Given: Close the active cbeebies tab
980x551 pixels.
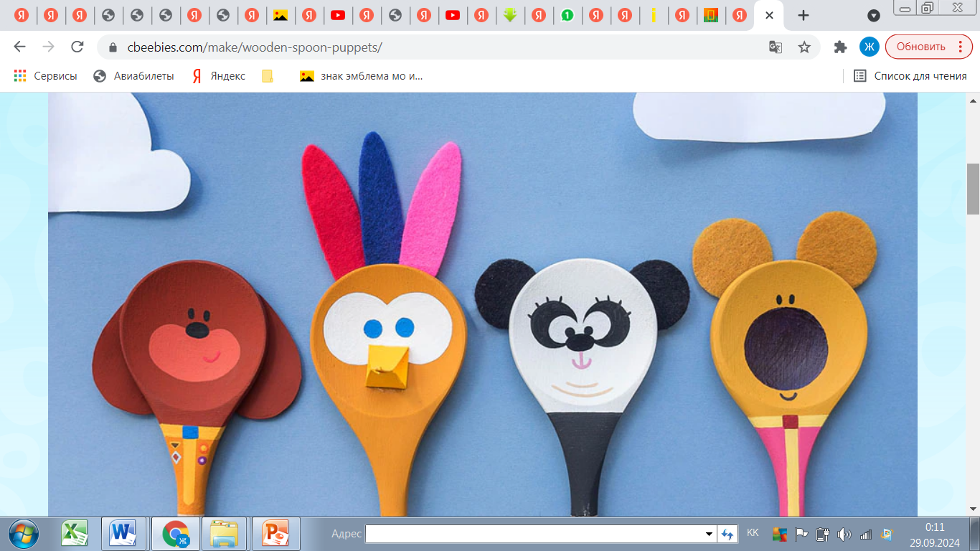Looking at the screenshot, I should (769, 15).
